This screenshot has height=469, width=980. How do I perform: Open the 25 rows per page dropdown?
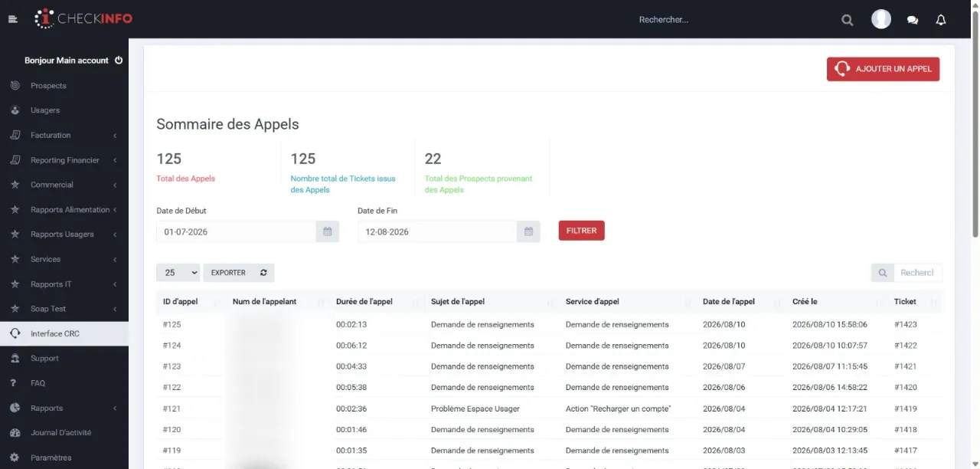pos(178,273)
